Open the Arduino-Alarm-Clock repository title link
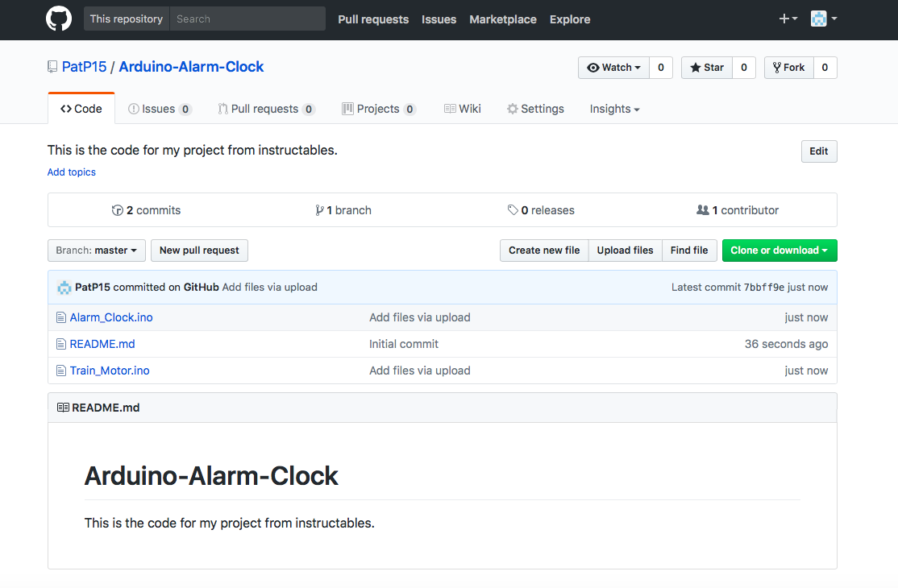The image size is (898, 588). pyautogui.click(x=191, y=67)
